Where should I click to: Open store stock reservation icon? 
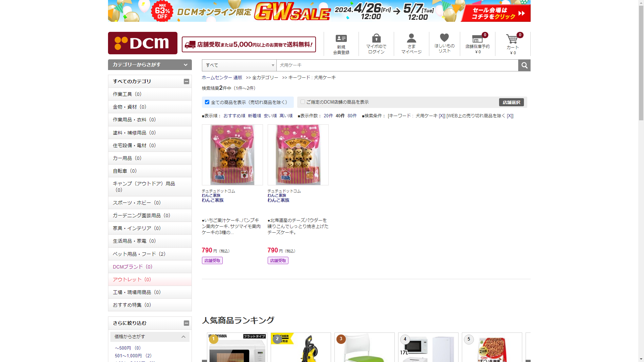tap(477, 39)
